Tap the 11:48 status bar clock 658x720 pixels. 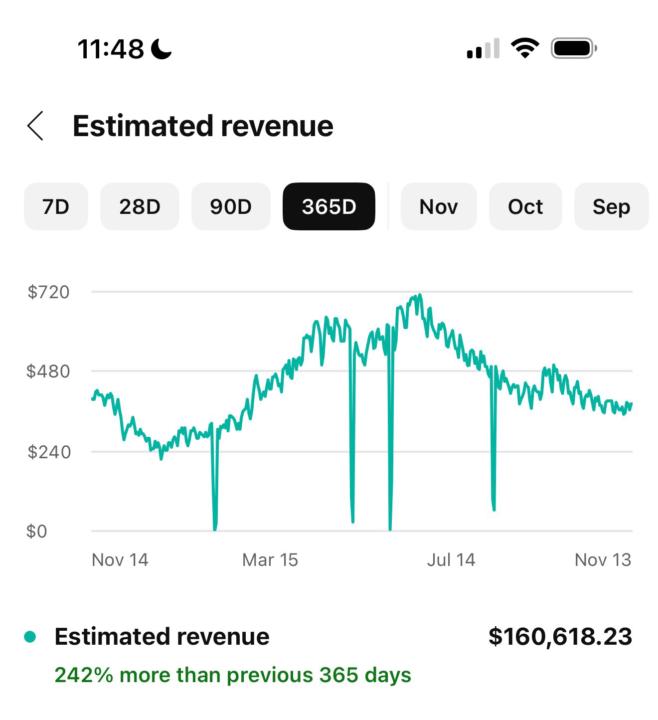tap(110, 48)
